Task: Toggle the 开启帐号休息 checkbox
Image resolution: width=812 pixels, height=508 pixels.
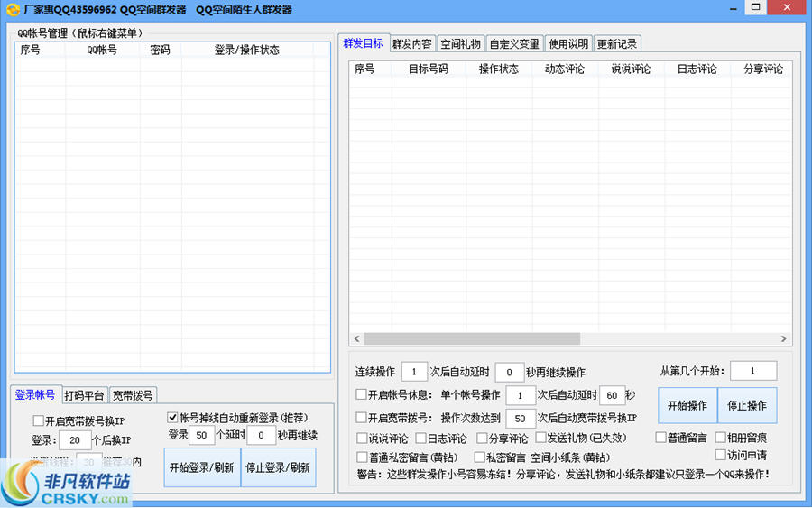Action: 362,395
